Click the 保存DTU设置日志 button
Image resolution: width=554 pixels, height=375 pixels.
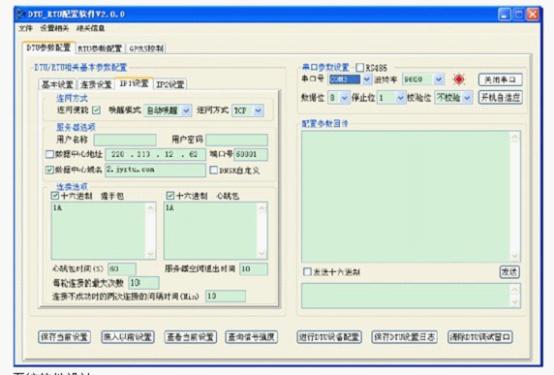[x=404, y=337]
